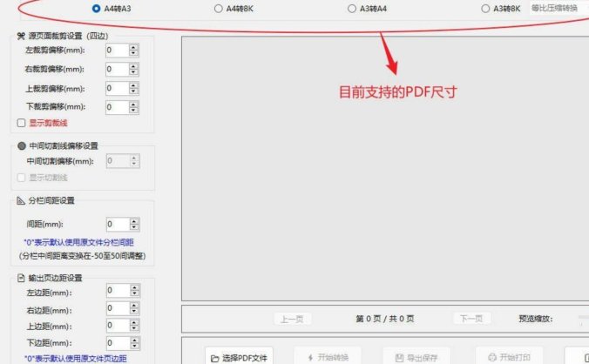Click the disabled 中间切割偏移(mm) field
The height and width of the screenshot is (364, 589).
pos(118,161)
